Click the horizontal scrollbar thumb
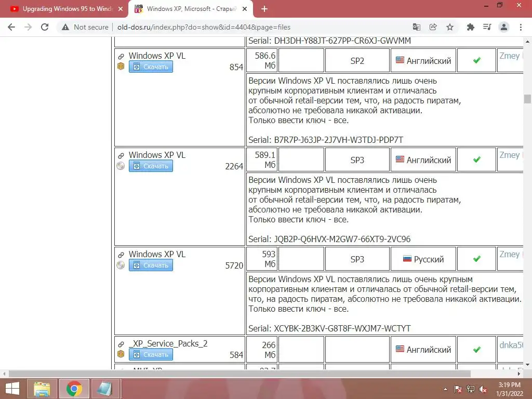Image resolution: width=532 pixels, height=399 pixels. pos(240,374)
